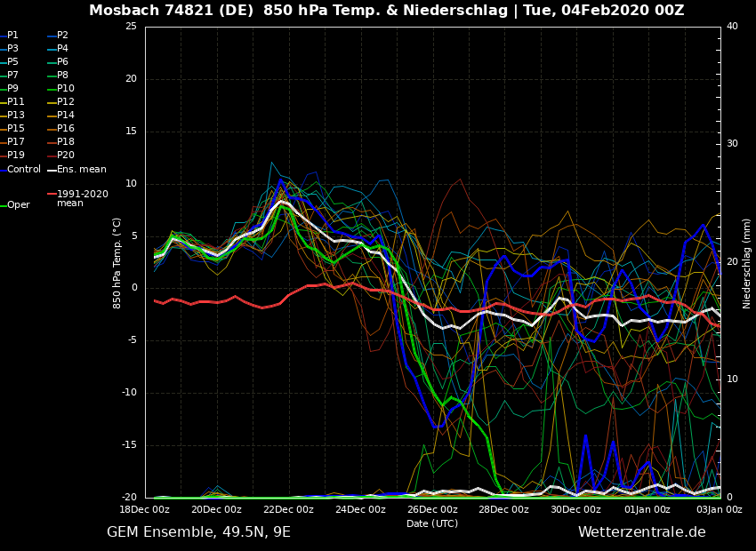Click the Control legend entry
This screenshot has height=551, width=756.
tap(24, 170)
